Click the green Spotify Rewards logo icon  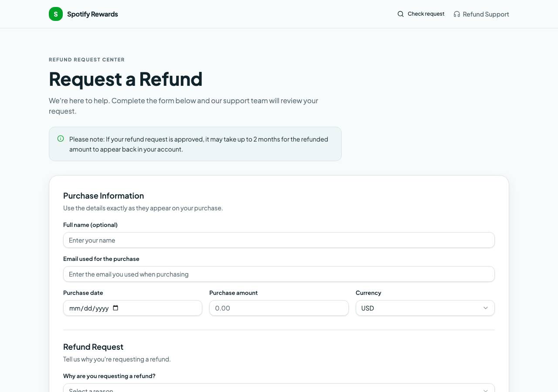[56, 14]
